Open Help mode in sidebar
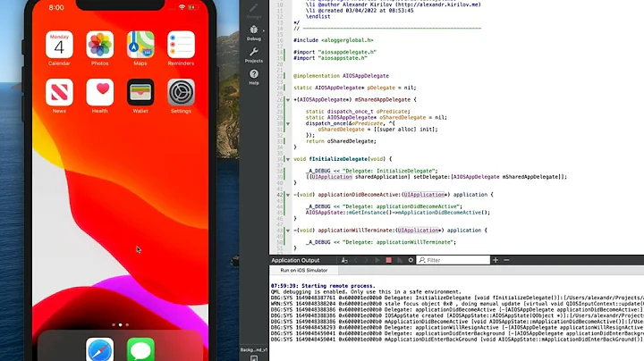The width and height of the screenshot is (644, 361). tap(254, 77)
